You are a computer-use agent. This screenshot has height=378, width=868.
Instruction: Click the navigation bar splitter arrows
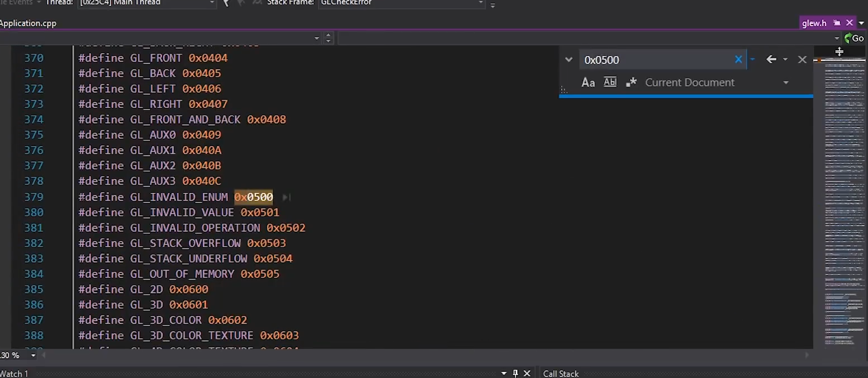point(328,38)
